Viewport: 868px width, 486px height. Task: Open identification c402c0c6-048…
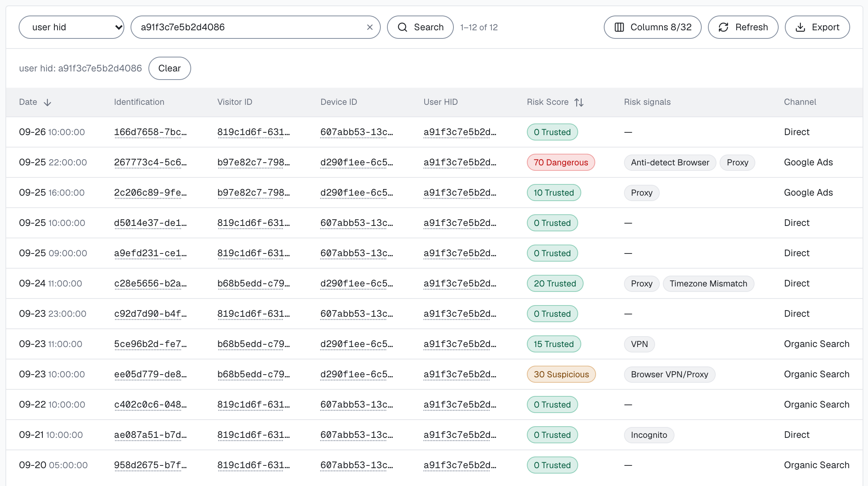[150, 404]
